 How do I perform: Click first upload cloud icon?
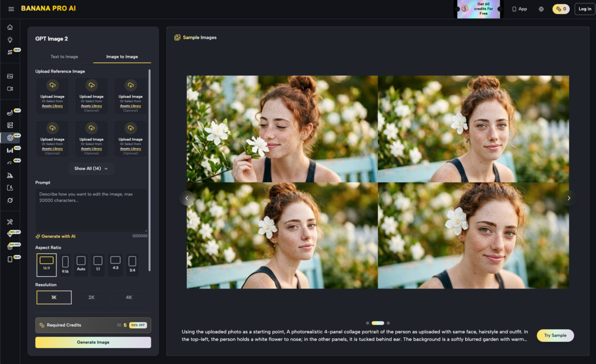click(52, 85)
